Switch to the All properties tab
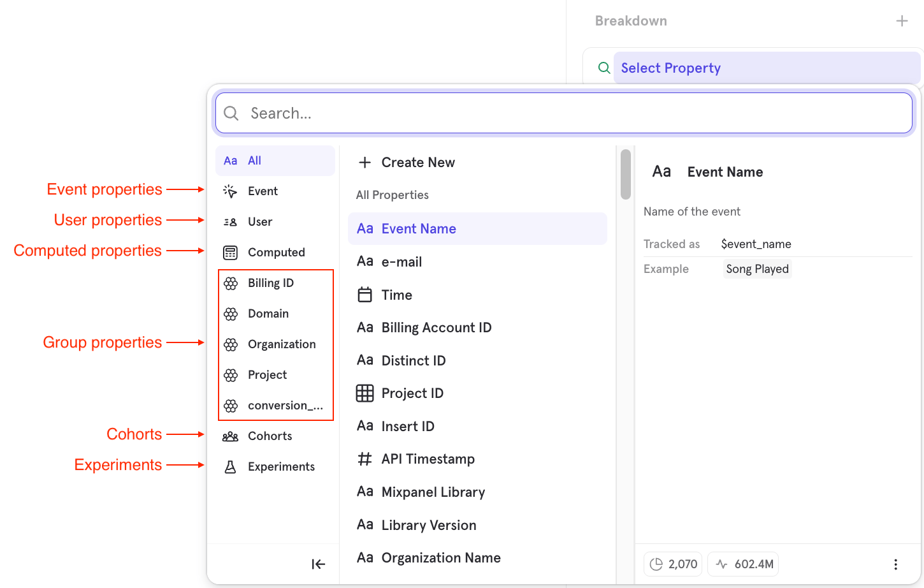The height and width of the screenshot is (588, 924). (x=275, y=161)
